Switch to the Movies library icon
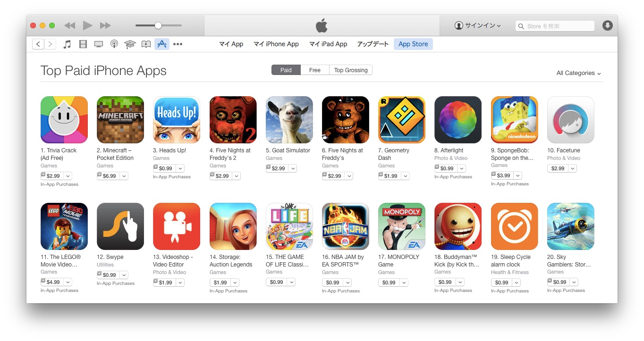 tap(83, 44)
